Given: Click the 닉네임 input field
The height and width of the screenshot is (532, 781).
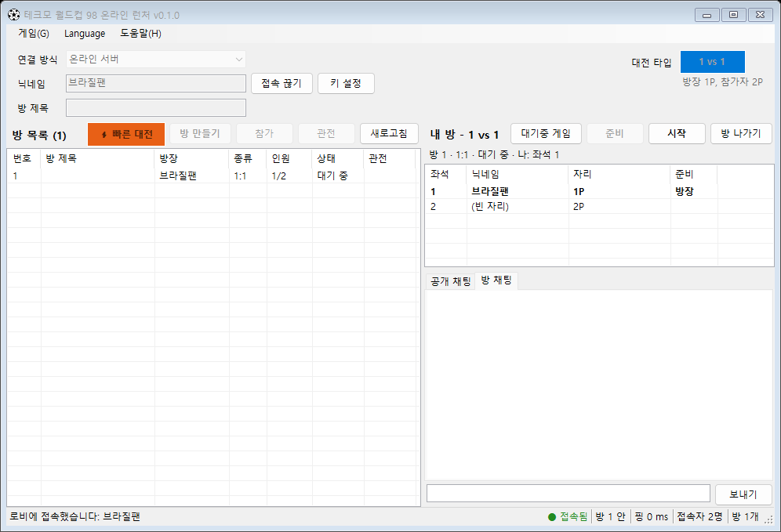Looking at the screenshot, I should [x=156, y=83].
